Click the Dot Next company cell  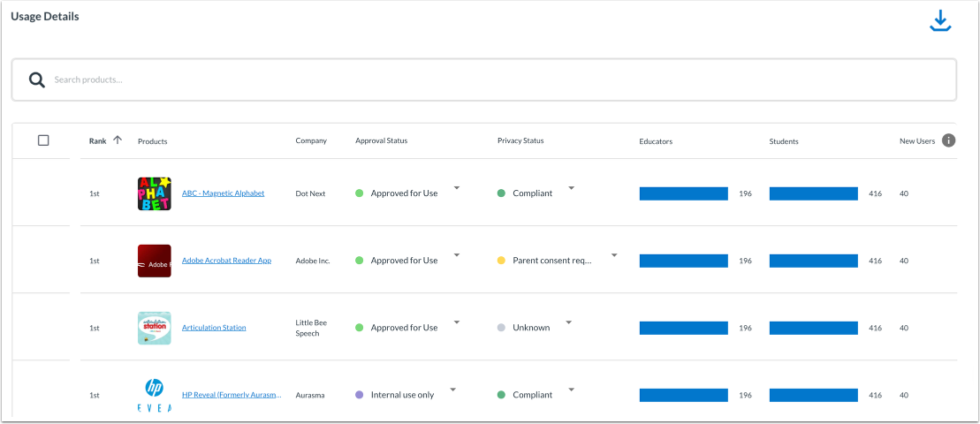(x=311, y=193)
